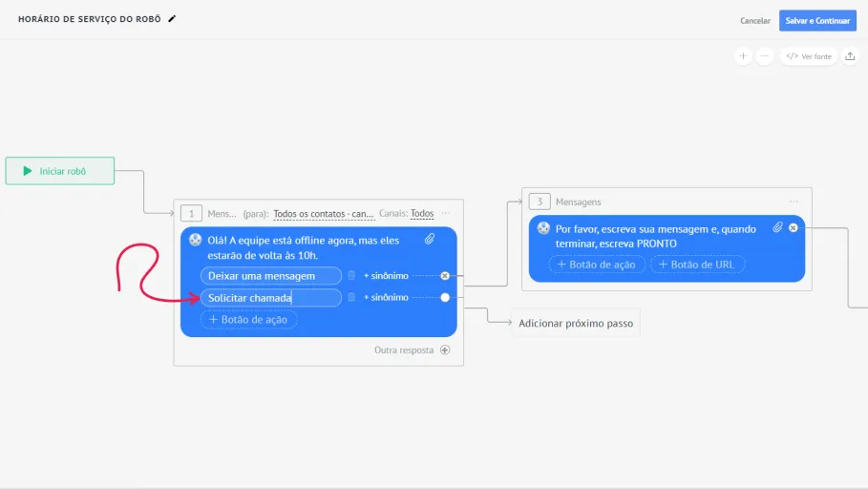Click the robot avatar in step 1 message
This screenshot has height=489, width=868.
(x=196, y=240)
